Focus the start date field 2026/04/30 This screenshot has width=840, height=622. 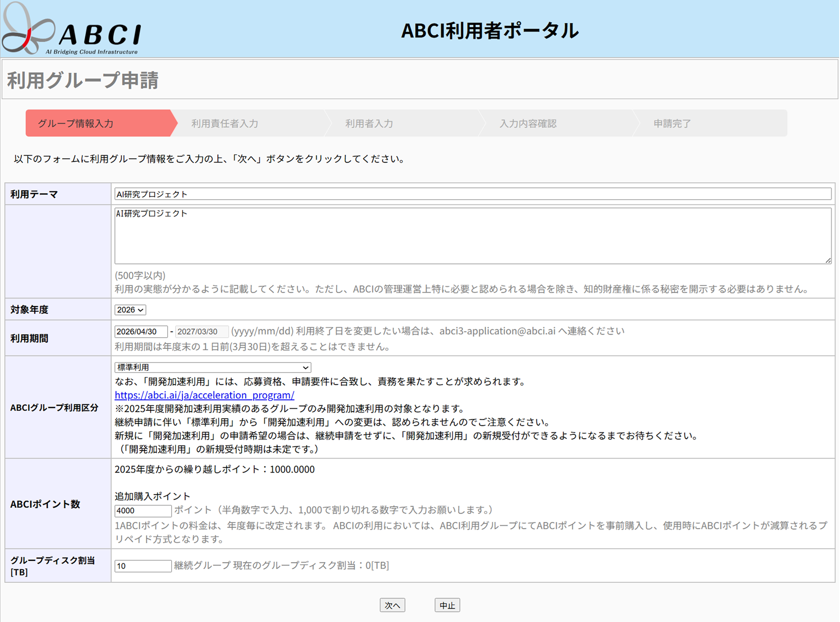point(141,331)
